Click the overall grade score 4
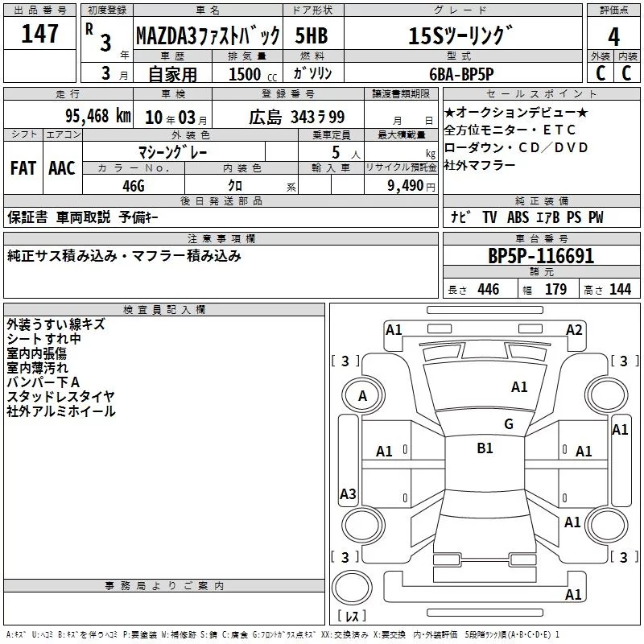644x644 pixels. tap(613, 36)
